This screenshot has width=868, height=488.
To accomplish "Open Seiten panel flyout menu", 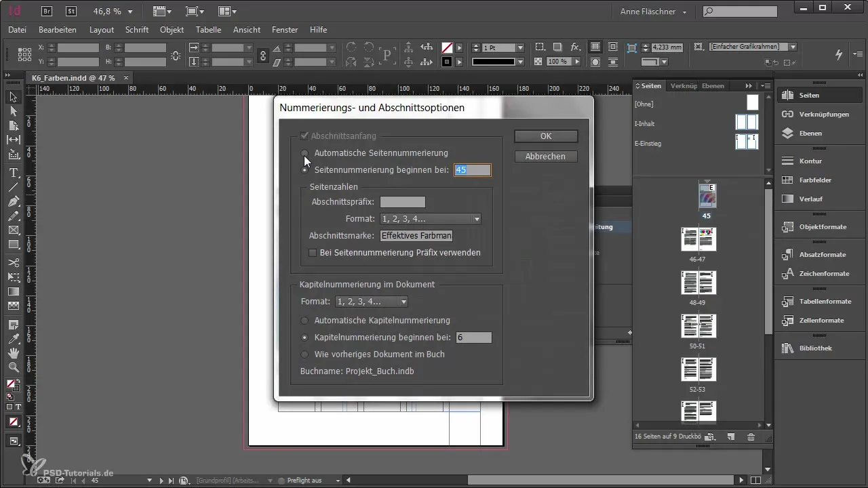I will [766, 86].
